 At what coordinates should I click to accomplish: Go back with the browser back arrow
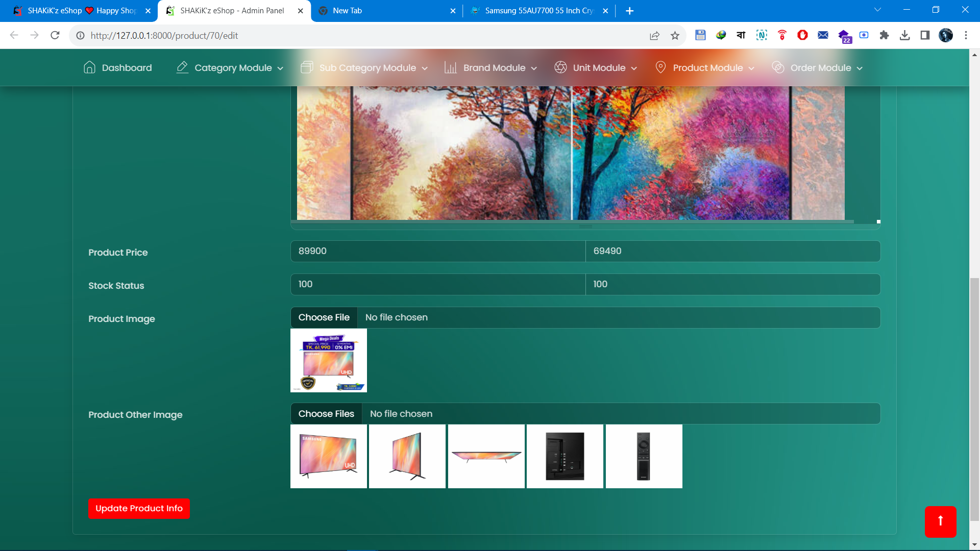[14, 35]
